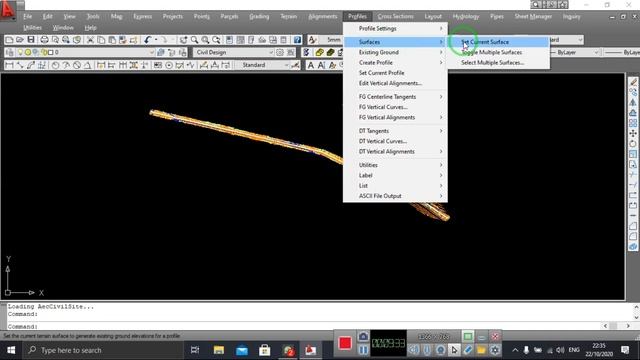Click command line scroll-right arrow

[628, 326]
